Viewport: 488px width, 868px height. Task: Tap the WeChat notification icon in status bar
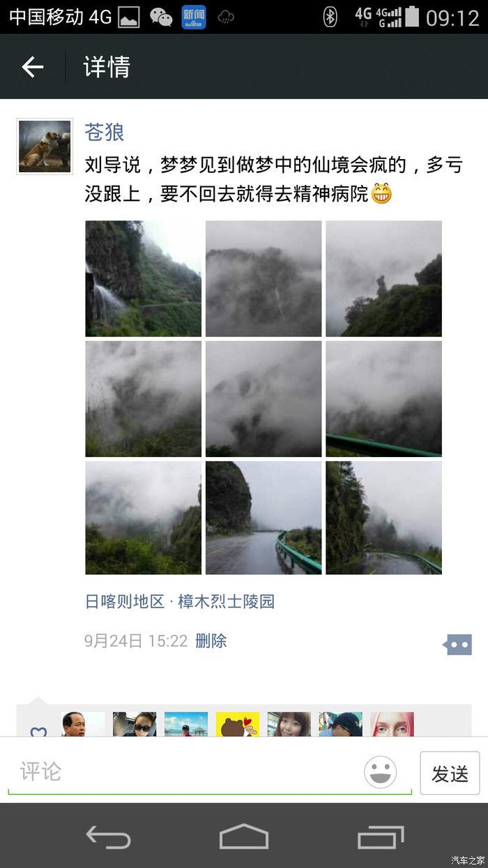click(161, 17)
